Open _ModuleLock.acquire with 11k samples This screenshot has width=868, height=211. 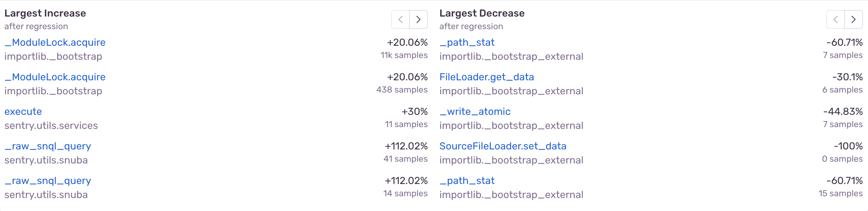55,42
